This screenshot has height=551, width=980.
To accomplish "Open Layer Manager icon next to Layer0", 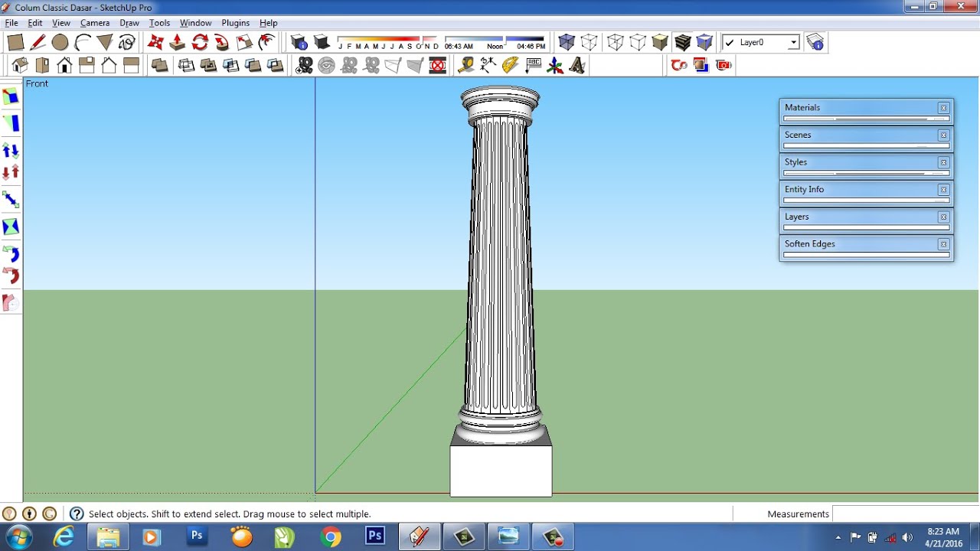I will click(x=815, y=43).
